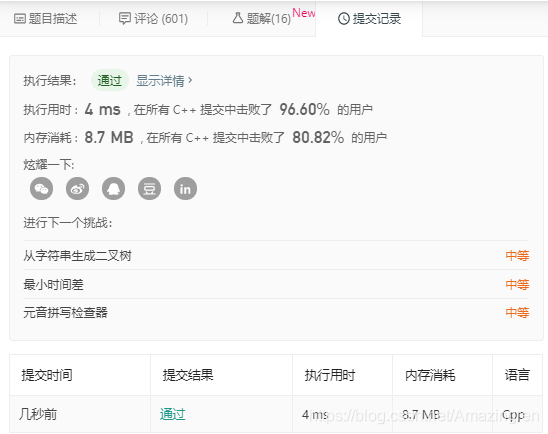
Task: Open the 通过 submission in the table
Action: [173, 414]
